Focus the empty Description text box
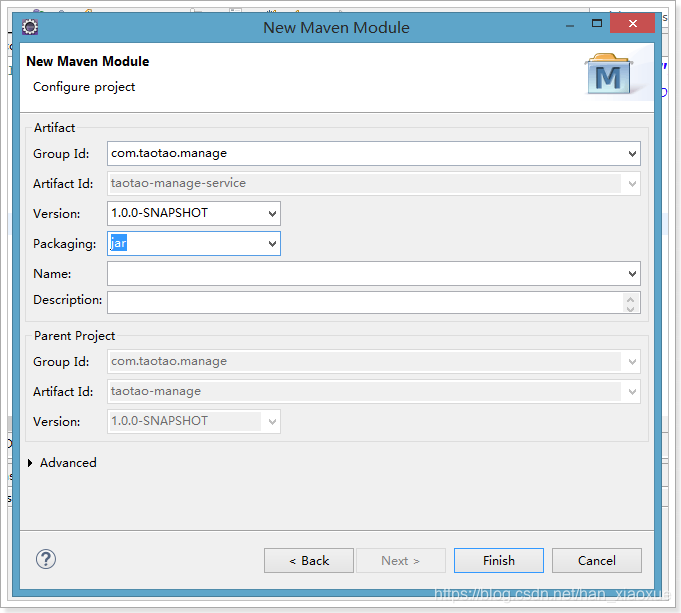This screenshot has width=681, height=613. [374, 302]
